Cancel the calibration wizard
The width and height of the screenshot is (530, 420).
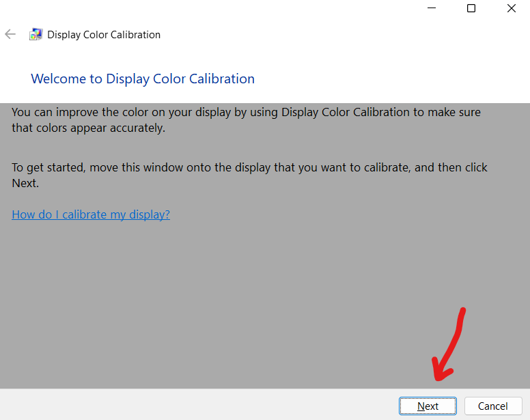492,406
